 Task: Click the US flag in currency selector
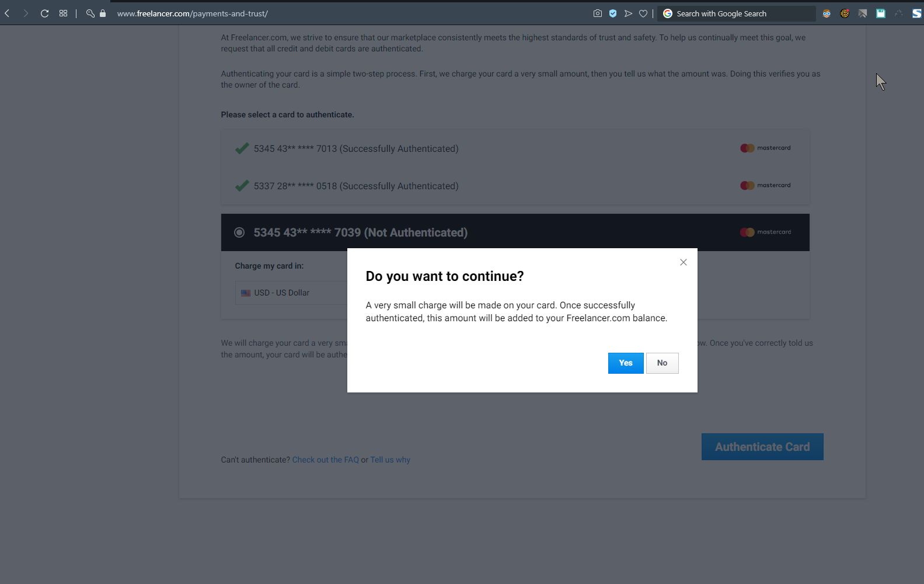(x=246, y=293)
